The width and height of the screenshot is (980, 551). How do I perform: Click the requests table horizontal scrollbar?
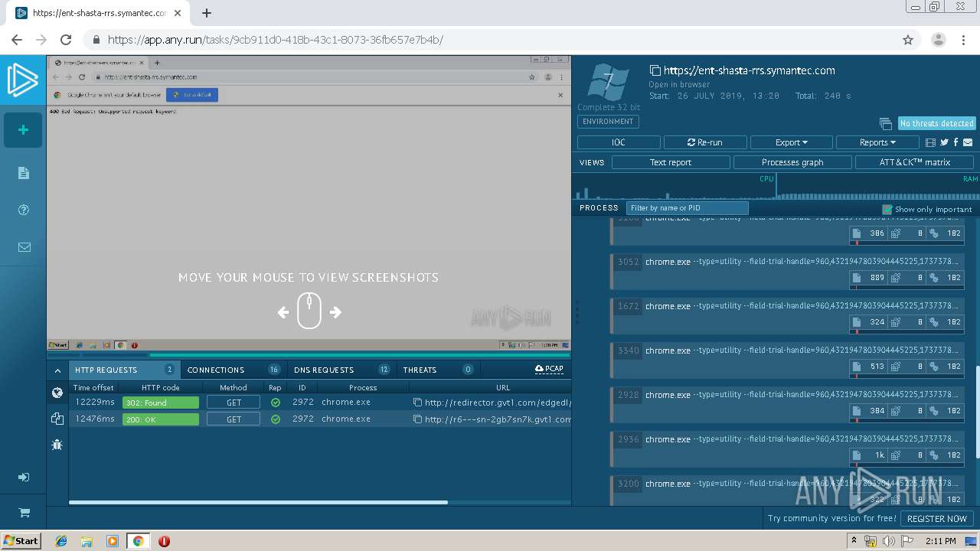coord(258,503)
